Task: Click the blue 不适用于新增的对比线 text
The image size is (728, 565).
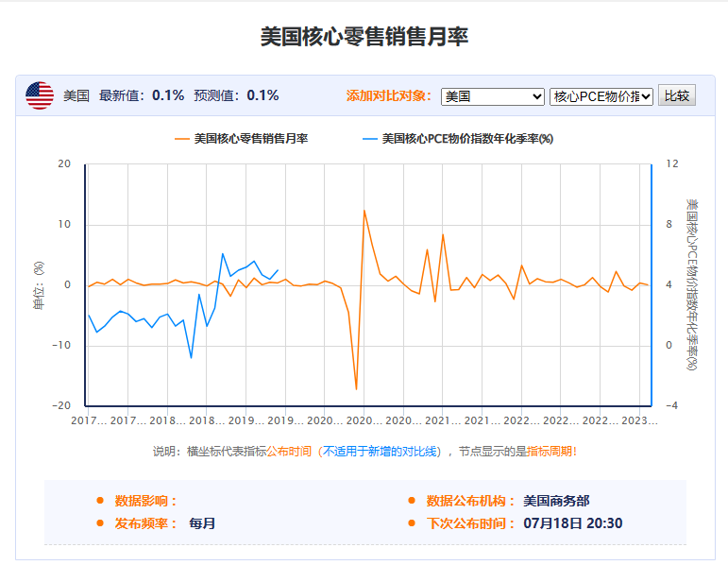Action: (380, 452)
